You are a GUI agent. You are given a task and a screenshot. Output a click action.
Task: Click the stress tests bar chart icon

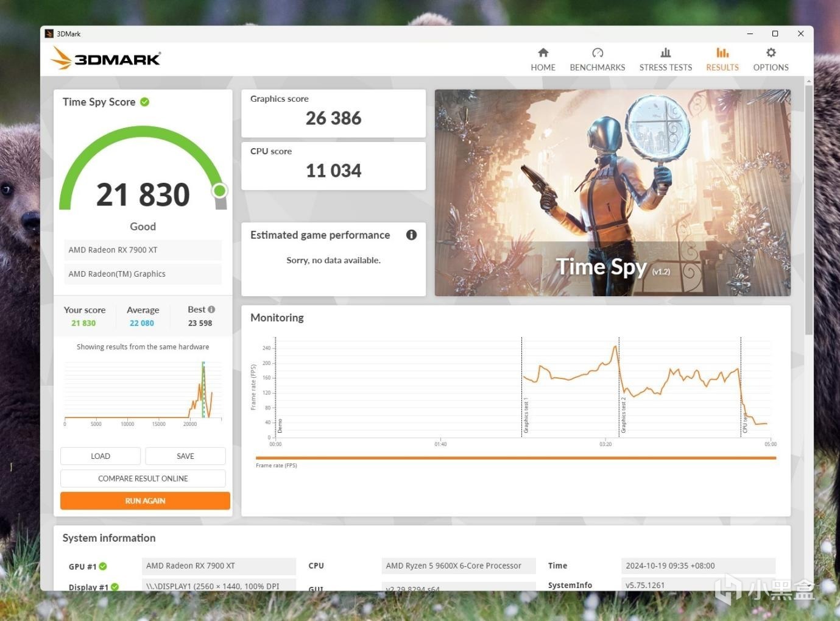coord(666,52)
